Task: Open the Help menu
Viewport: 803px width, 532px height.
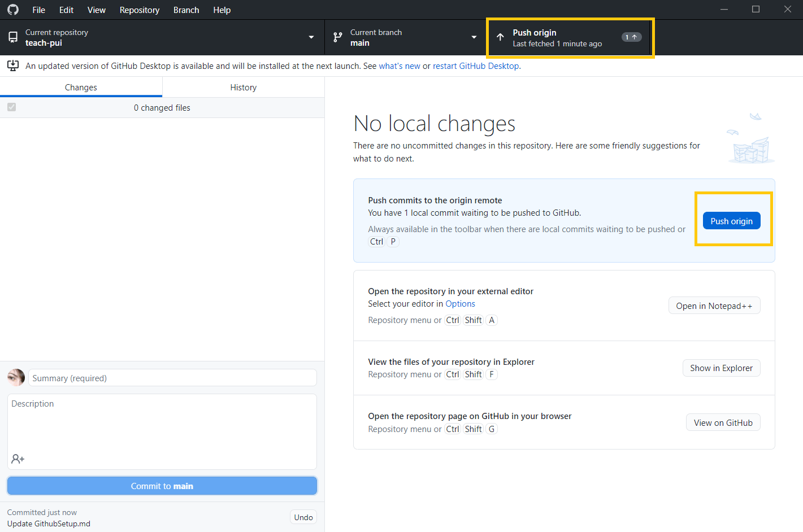Action: [222, 10]
